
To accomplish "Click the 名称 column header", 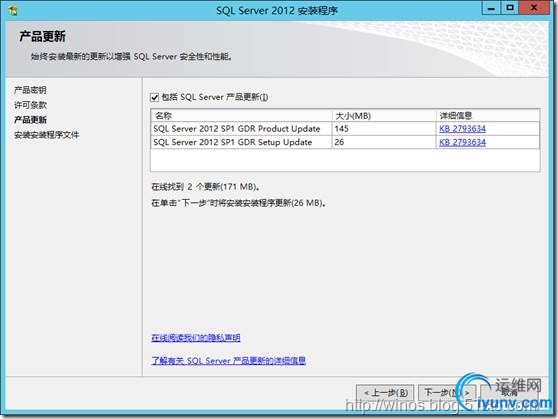I will point(242,116).
